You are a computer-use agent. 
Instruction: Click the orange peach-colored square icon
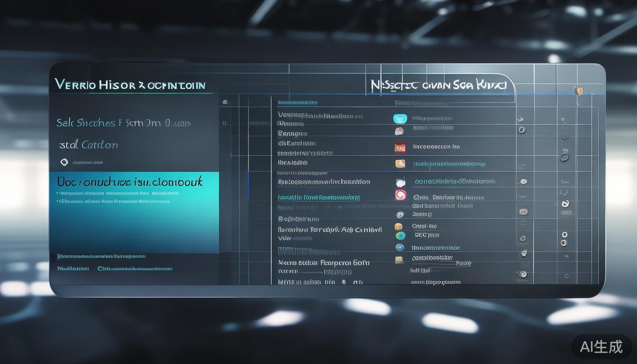coord(400,164)
